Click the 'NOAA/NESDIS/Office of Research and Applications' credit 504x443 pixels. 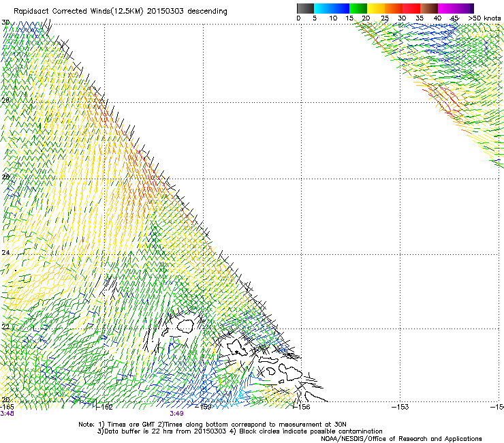click(x=401, y=439)
